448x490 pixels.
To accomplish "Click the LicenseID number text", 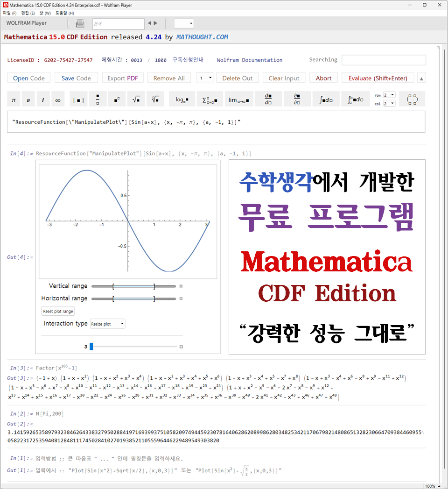I will (x=69, y=60).
